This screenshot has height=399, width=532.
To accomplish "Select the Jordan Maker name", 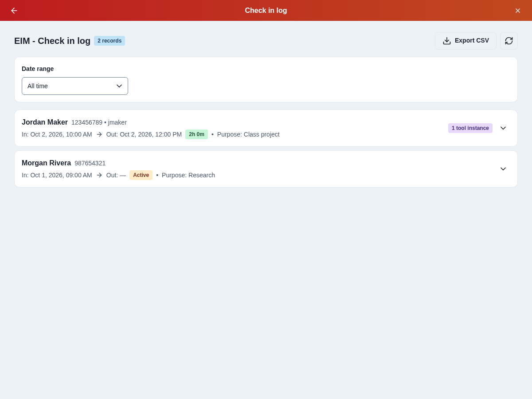I will 45,122.
